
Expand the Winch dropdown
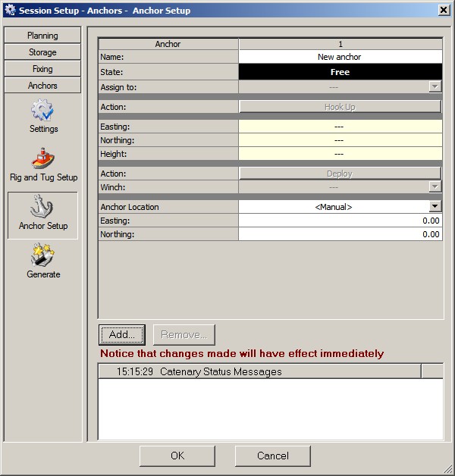click(435, 186)
